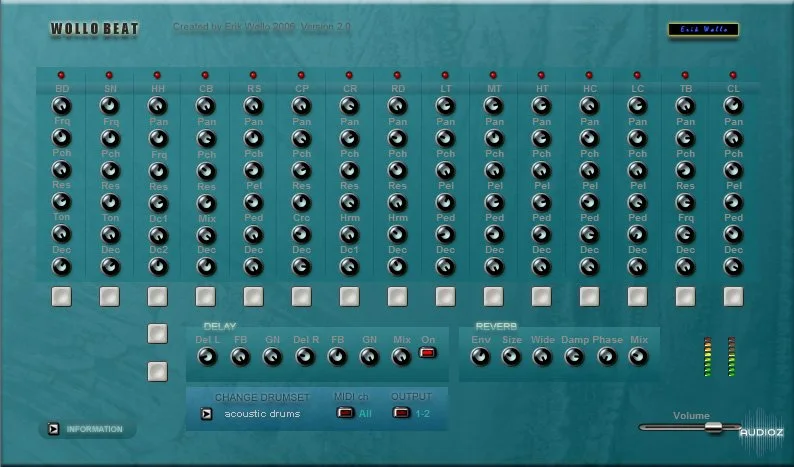Click knob beneath the Dc1 label in CR column
Image resolution: width=794 pixels, height=467 pixels.
(349, 266)
